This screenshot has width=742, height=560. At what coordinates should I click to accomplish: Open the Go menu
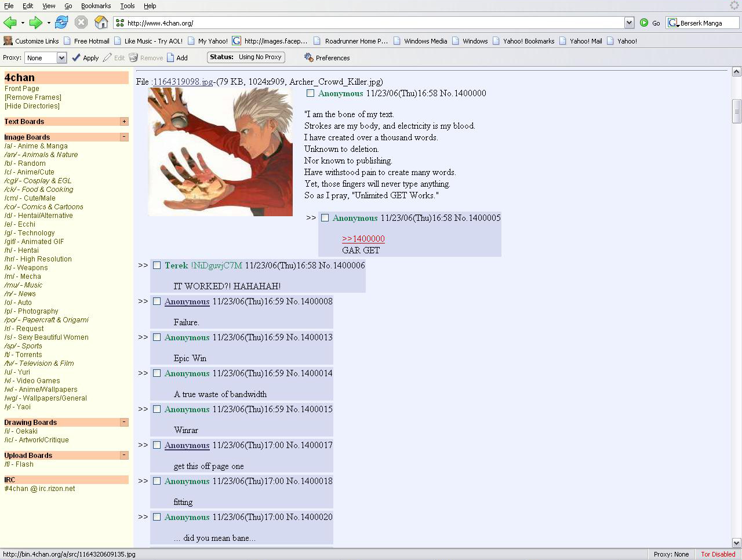[x=68, y=6]
